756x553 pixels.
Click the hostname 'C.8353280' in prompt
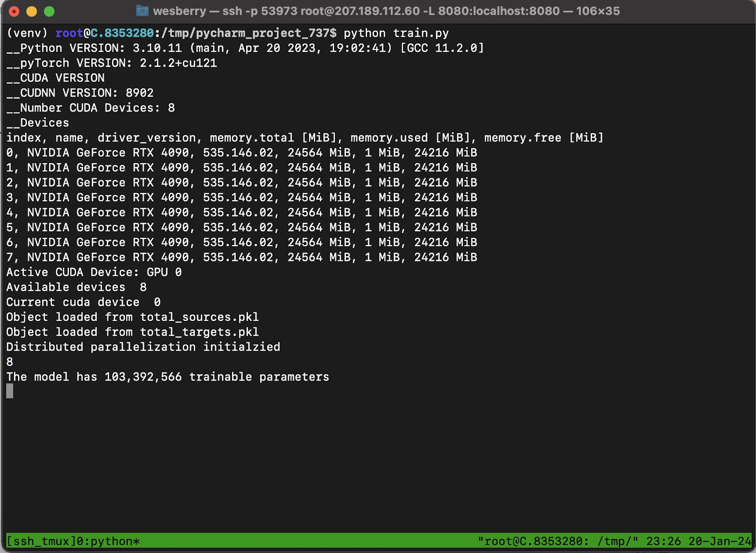pos(122,33)
